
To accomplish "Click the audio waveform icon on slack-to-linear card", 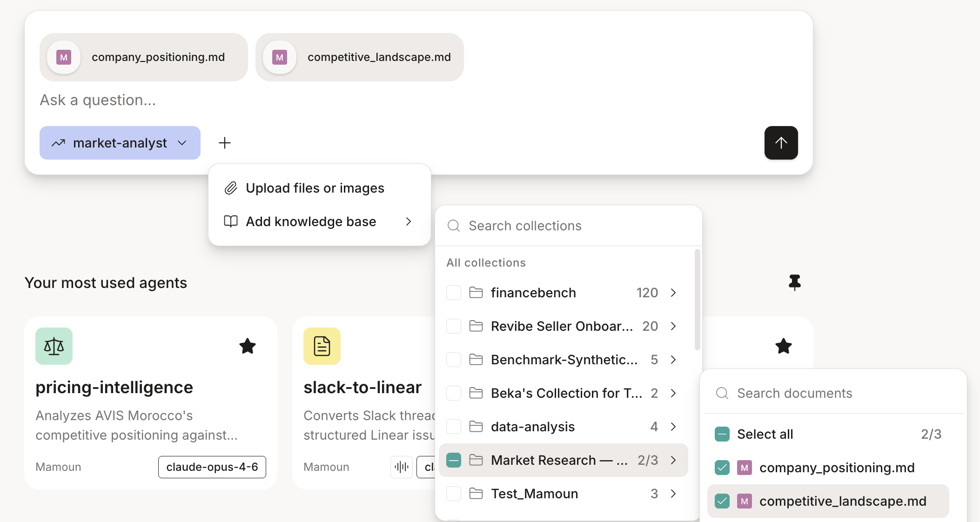I will [402, 467].
